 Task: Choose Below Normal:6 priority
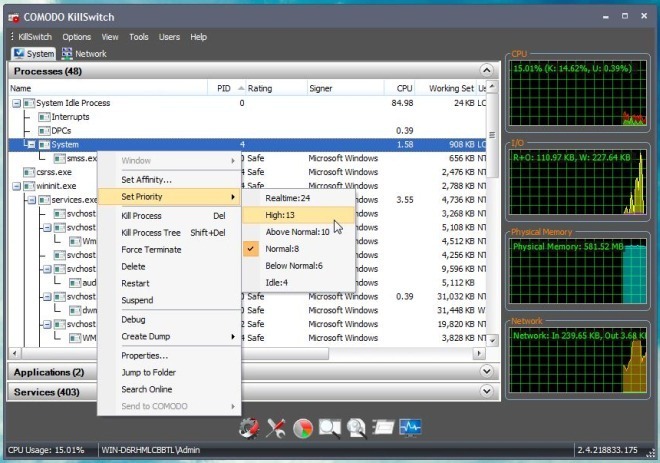[298, 266]
